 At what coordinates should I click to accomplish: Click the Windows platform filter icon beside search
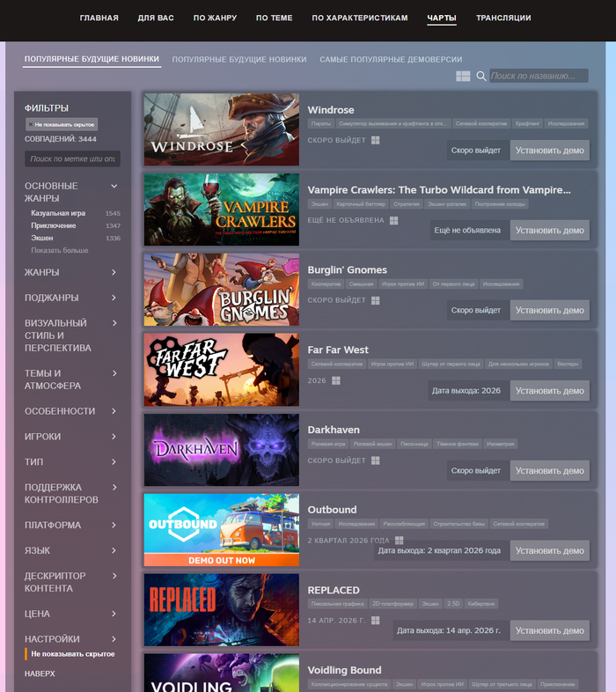(463, 77)
